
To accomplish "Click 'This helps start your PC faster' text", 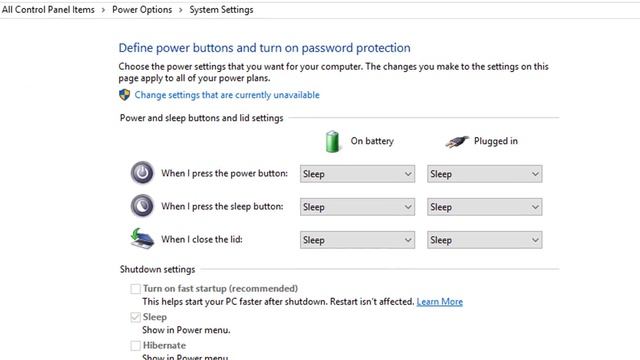I will point(278,302).
